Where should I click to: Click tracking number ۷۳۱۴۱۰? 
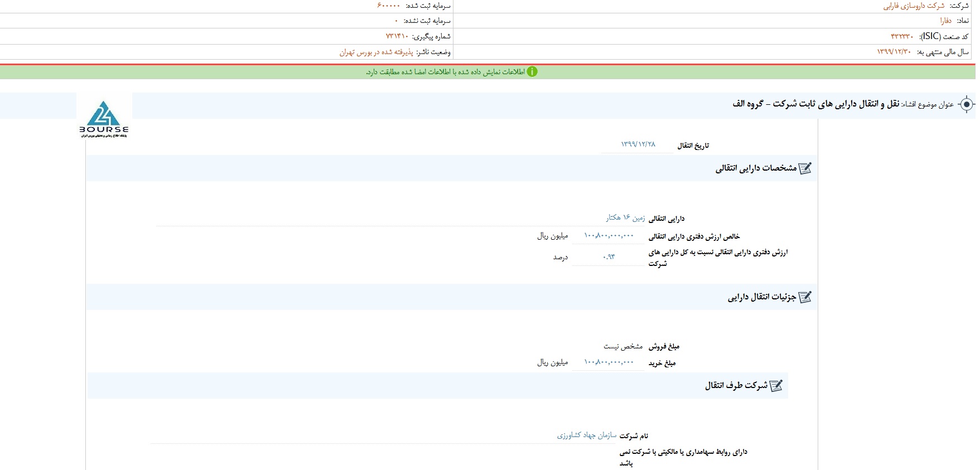pos(397,36)
